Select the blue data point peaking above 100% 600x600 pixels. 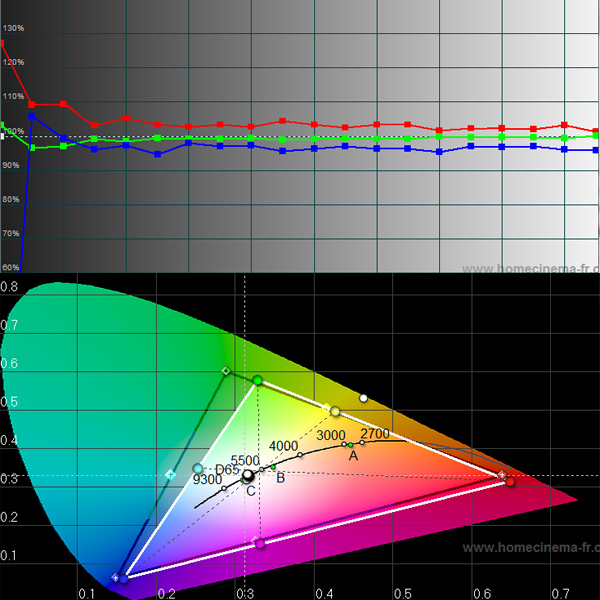click(32, 116)
